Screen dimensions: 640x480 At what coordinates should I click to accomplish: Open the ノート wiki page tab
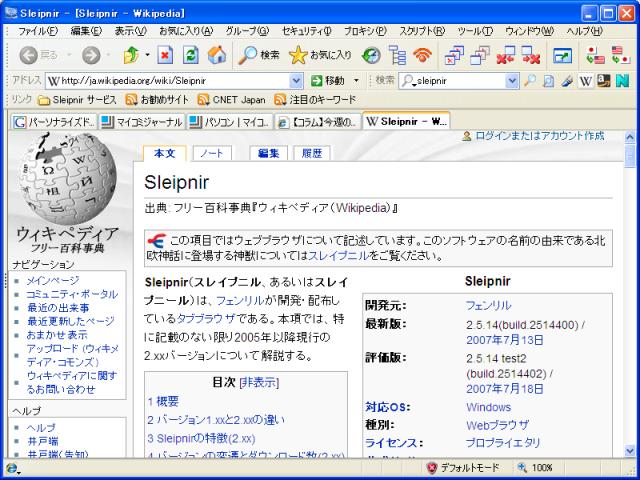[x=211, y=153]
